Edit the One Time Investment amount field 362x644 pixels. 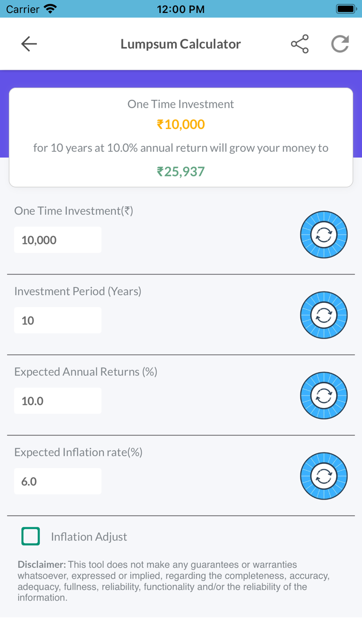57,240
